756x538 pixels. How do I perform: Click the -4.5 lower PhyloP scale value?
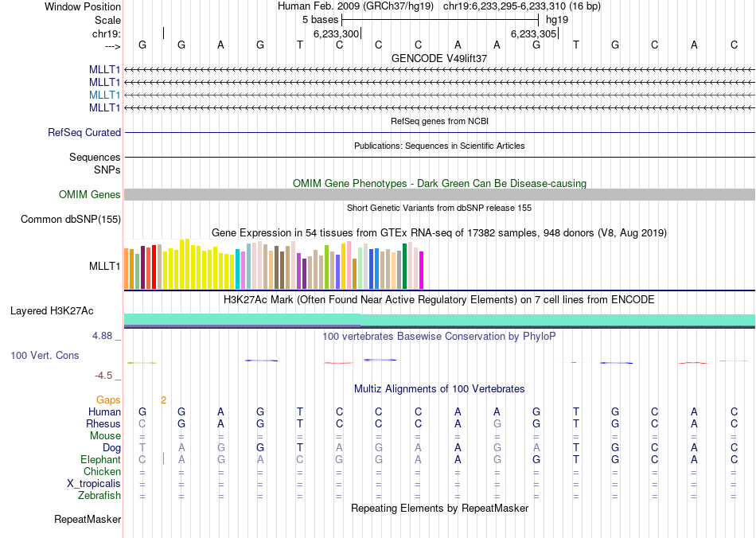(103, 376)
